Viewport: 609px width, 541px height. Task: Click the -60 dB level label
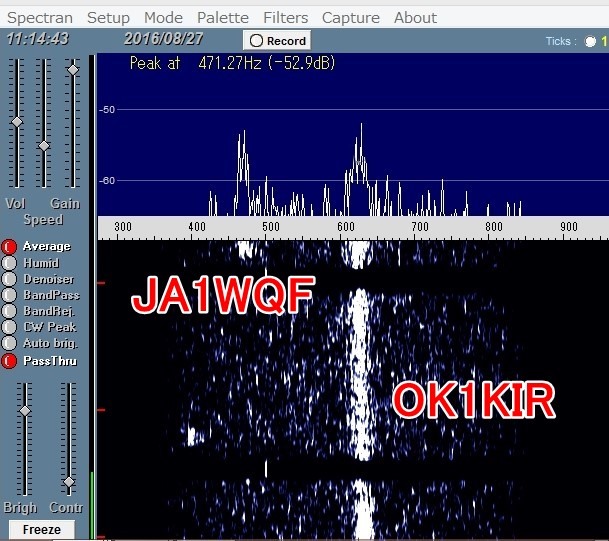[x=107, y=181]
